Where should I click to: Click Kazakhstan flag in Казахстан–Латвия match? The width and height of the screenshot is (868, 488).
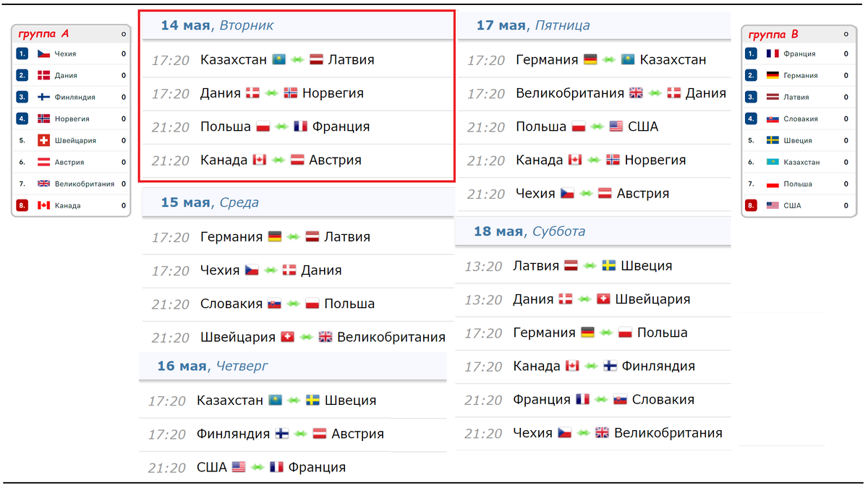pyautogui.click(x=278, y=59)
